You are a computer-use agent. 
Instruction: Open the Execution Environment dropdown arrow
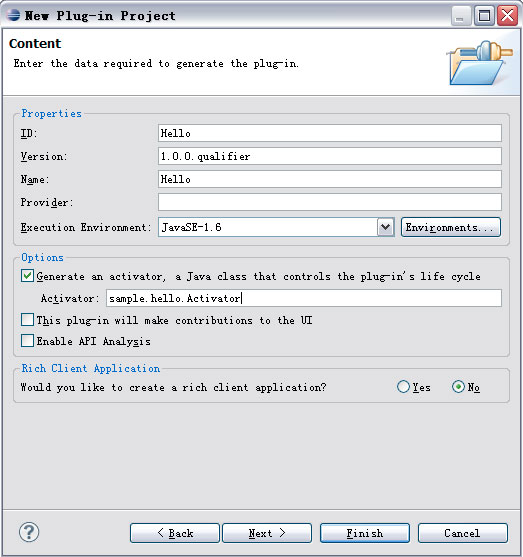point(385,227)
